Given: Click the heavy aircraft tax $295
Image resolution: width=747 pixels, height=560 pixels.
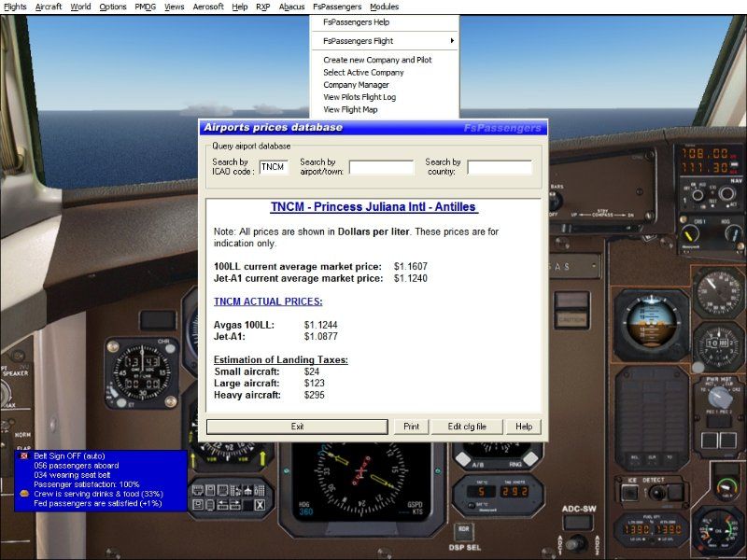Looking at the screenshot, I should click(315, 395).
